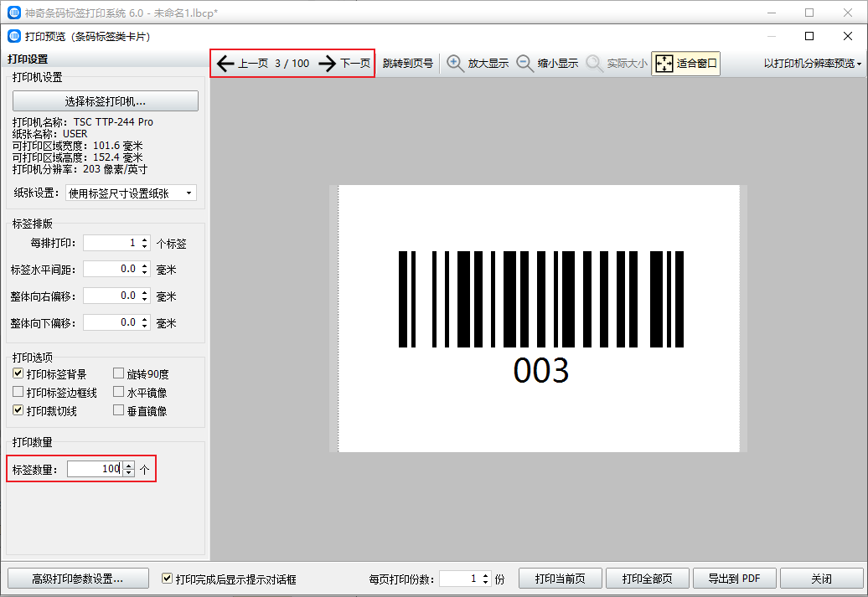Click 打印机名称: TSC TTP-244 Pro text
This screenshot has height=597, width=868.
83,121
